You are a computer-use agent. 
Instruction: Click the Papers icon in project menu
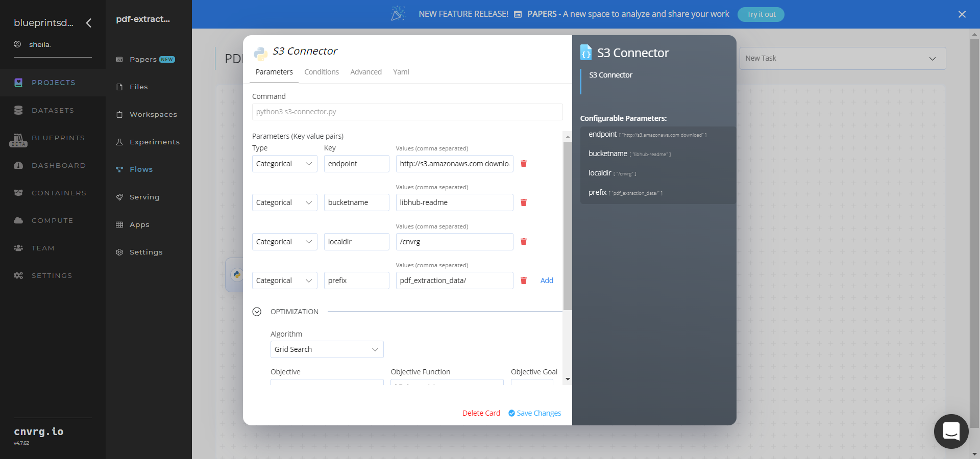[119, 59]
